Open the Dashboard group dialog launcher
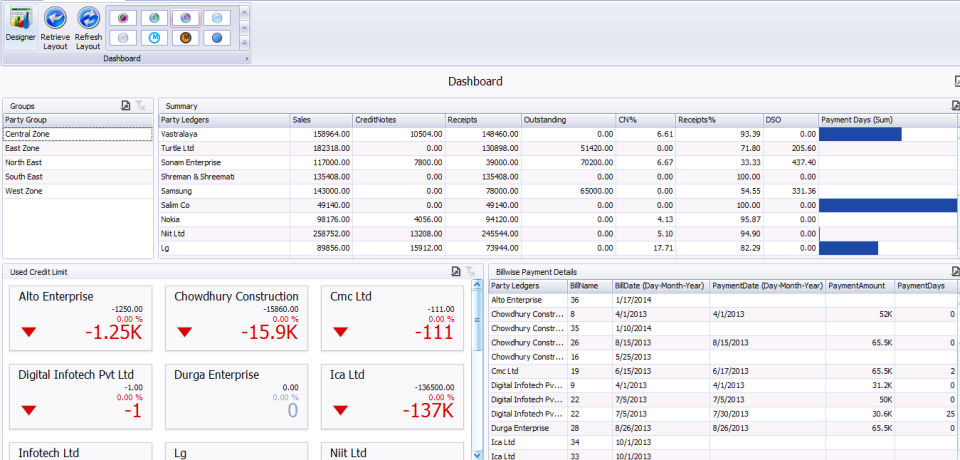The width and height of the screenshot is (960, 460). [x=246, y=59]
